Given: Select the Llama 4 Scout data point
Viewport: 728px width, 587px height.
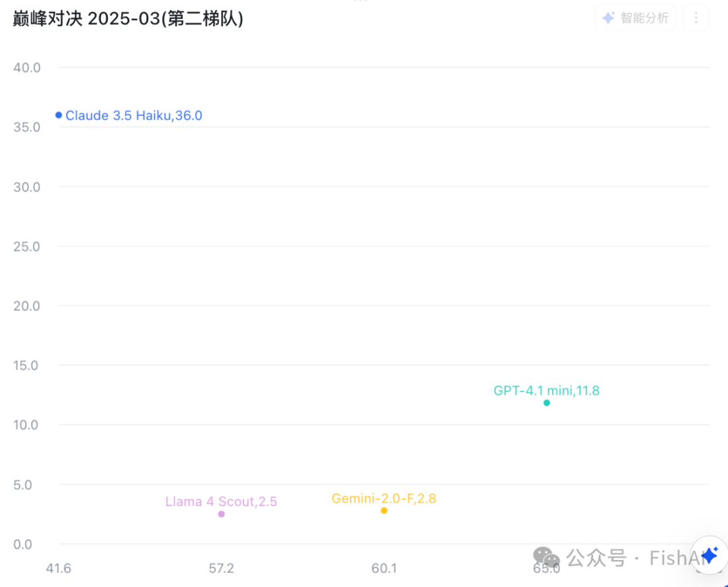Looking at the screenshot, I should point(221,514).
